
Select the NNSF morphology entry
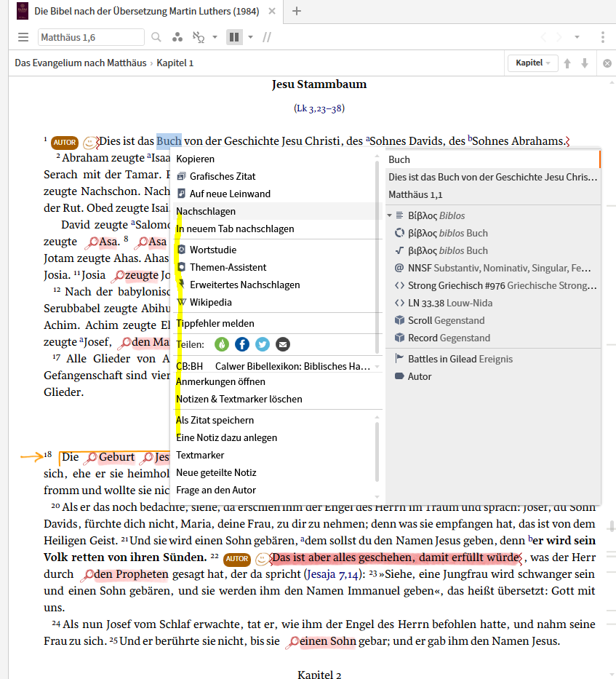[493, 268]
